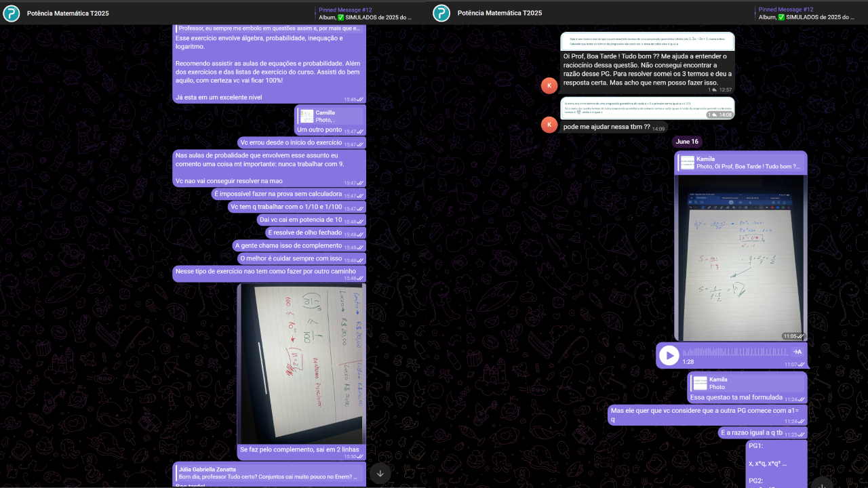Open the question image stamped 14:08
Image resolution: width=868 pixels, height=488 pixels.
(647, 108)
